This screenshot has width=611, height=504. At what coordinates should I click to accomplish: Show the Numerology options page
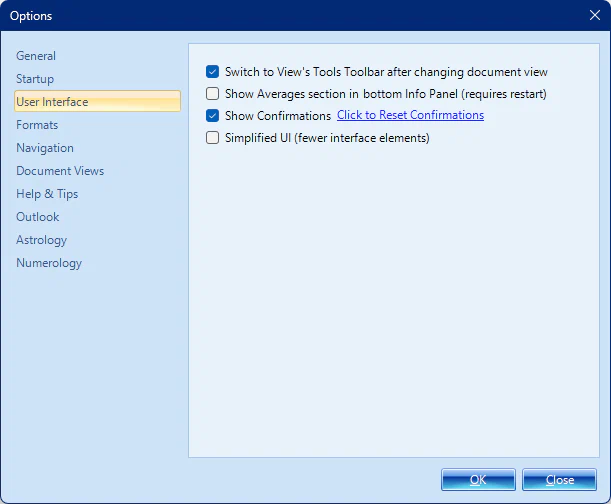point(49,263)
